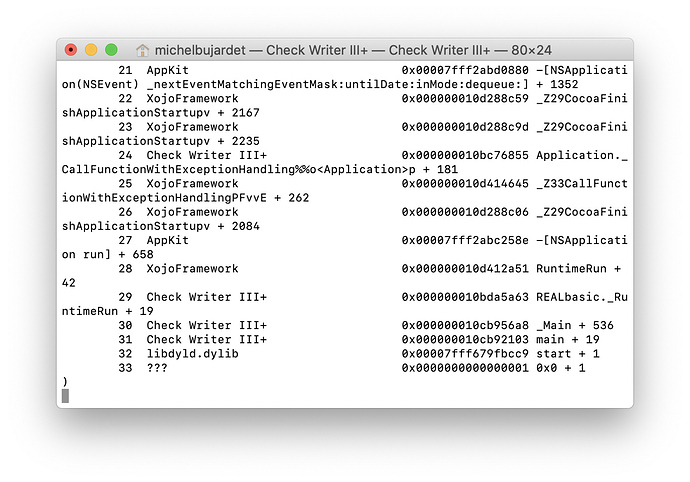Click '???' on frame 33
The image size is (690, 482).
pos(157,368)
